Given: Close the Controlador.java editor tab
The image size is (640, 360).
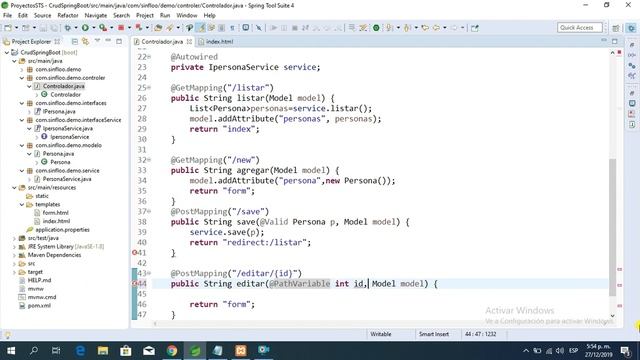Looking at the screenshot, I should (189, 41).
